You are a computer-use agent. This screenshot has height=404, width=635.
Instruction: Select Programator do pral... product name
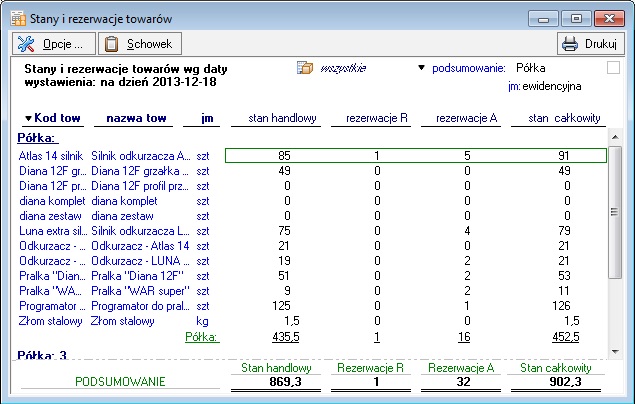click(x=140, y=306)
